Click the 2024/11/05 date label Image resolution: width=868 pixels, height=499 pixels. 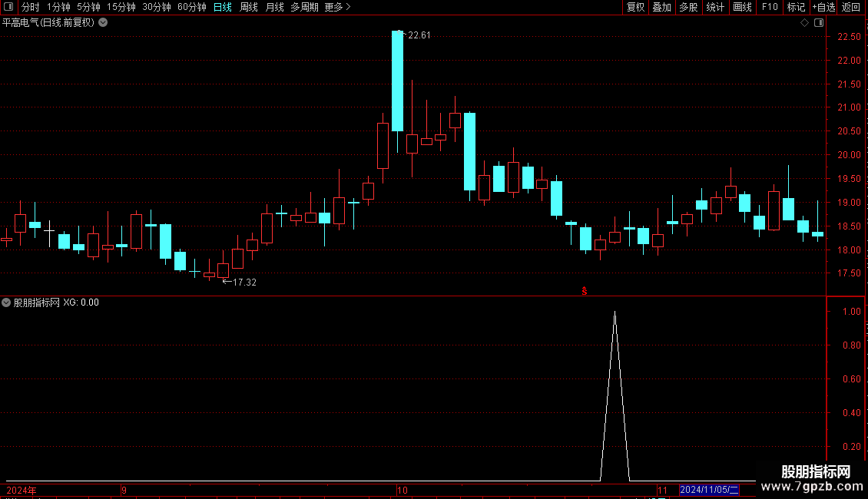click(x=709, y=490)
